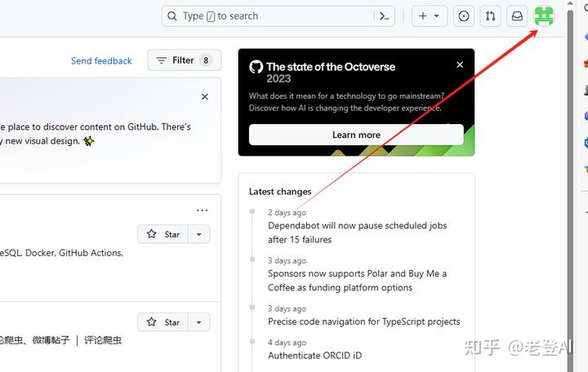Open the Authenticate ORCID iD changelog
The width and height of the screenshot is (588, 372).
314,356
